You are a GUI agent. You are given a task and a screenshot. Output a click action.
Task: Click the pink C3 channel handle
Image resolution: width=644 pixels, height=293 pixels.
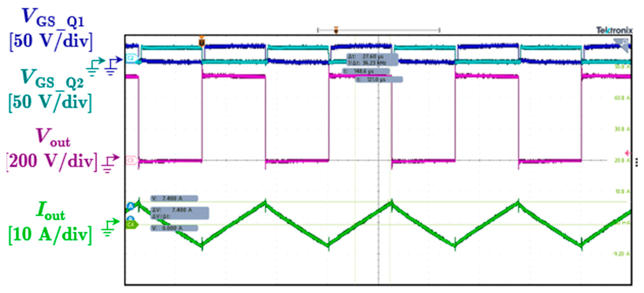pos(131,160)
